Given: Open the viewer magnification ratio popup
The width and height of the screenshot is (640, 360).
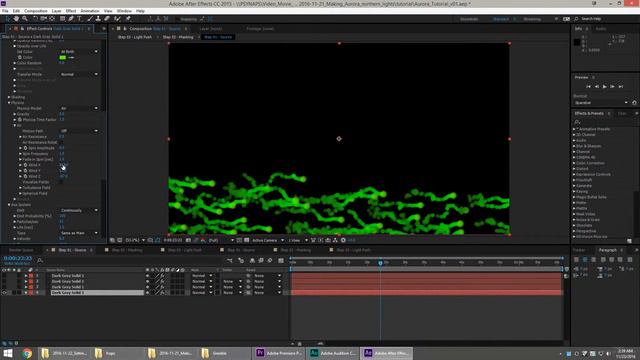Looking at the screenshot, I should point(135,240).
